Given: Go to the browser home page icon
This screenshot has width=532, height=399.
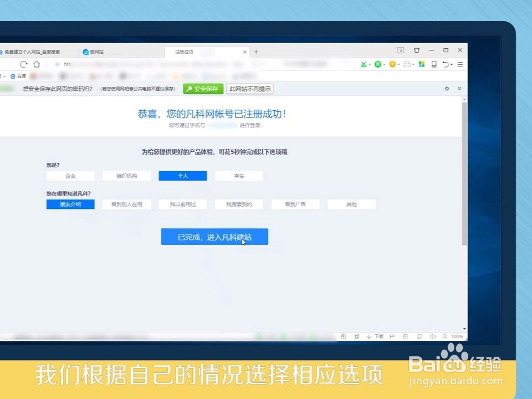Looking at the screenshot, I should (x=37, y=64).
